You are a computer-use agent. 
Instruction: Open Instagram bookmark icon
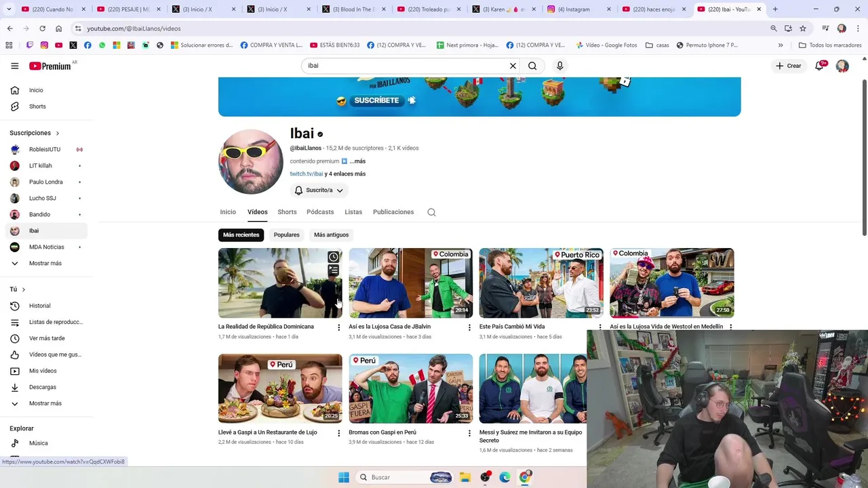(x=44, y=45)
